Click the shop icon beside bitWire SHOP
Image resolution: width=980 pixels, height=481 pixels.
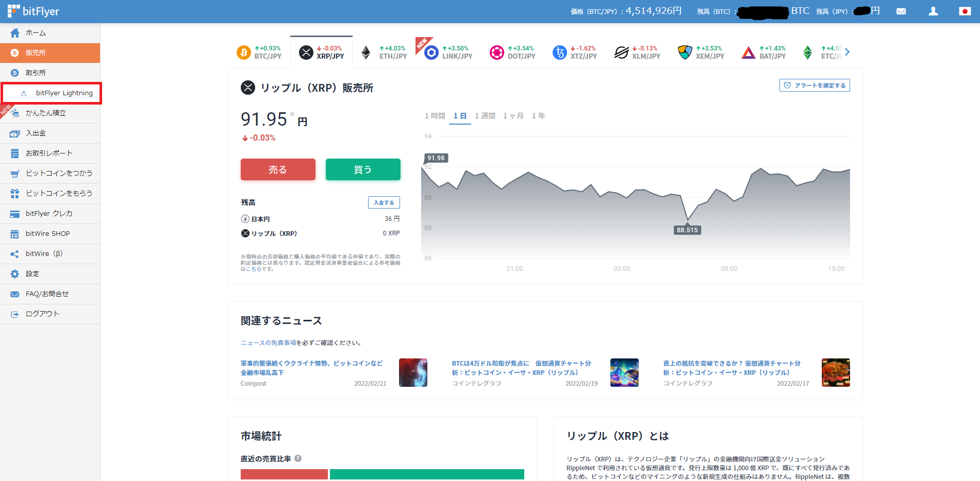pyautogui.click(x=15, y=234)
